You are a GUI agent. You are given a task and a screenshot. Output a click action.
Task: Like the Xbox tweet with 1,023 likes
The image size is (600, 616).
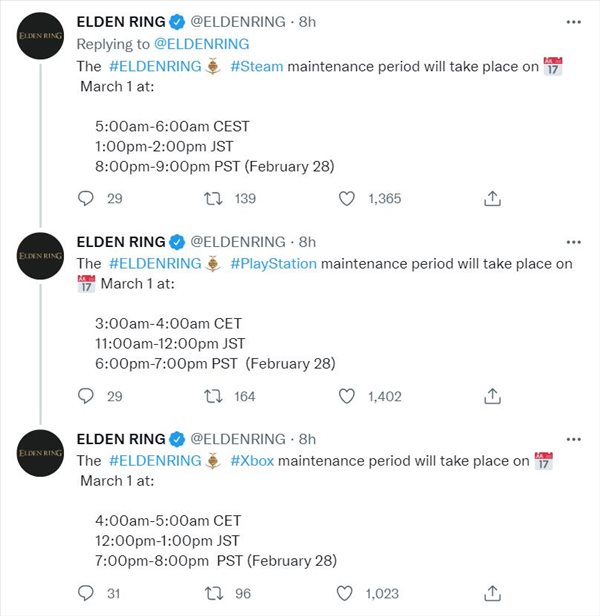pyautogui.click(x=345, y=593)
